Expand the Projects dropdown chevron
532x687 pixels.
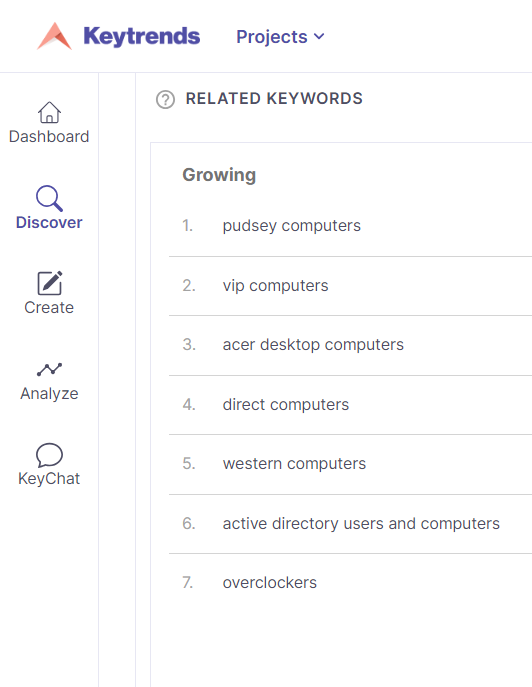point(319,36)
